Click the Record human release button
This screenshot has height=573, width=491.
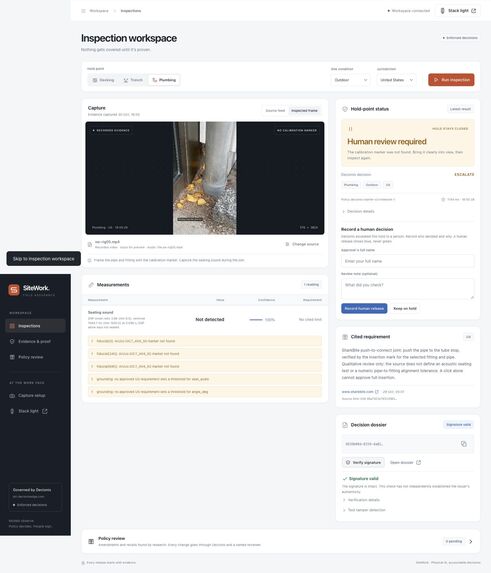(364, 308)
